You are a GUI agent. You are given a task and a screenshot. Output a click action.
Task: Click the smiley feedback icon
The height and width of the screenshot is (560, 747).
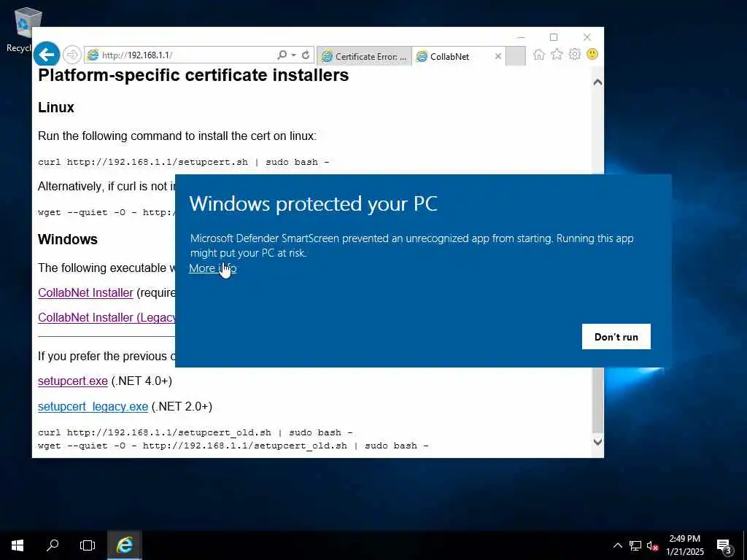592,54
